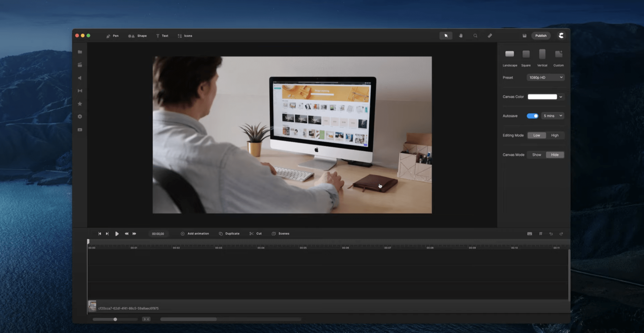
Task: Switch to the Square canvas format
Action: pyautogui.click(x=526, y=54)
